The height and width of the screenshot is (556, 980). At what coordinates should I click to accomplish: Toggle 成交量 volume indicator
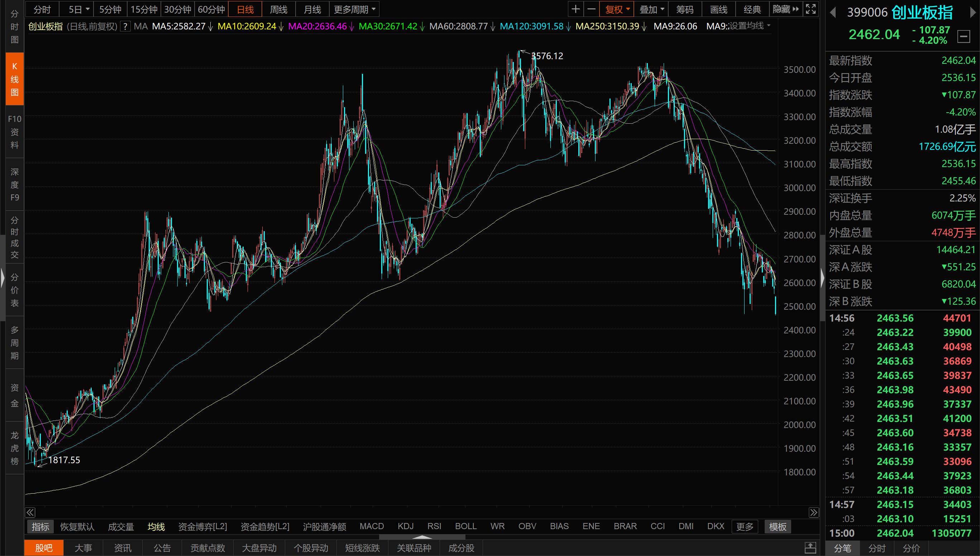(121, 527)
